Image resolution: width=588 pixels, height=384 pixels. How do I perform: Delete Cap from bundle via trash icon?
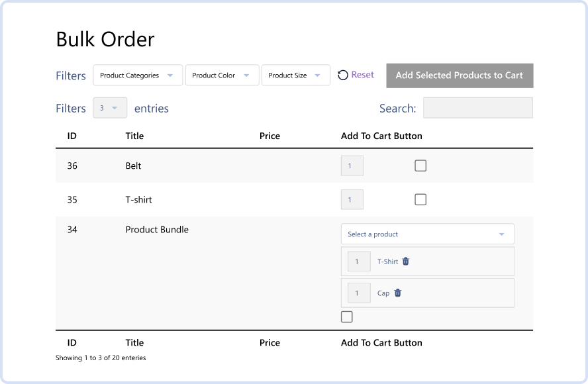pyautogui.click(x=397, y=292)
